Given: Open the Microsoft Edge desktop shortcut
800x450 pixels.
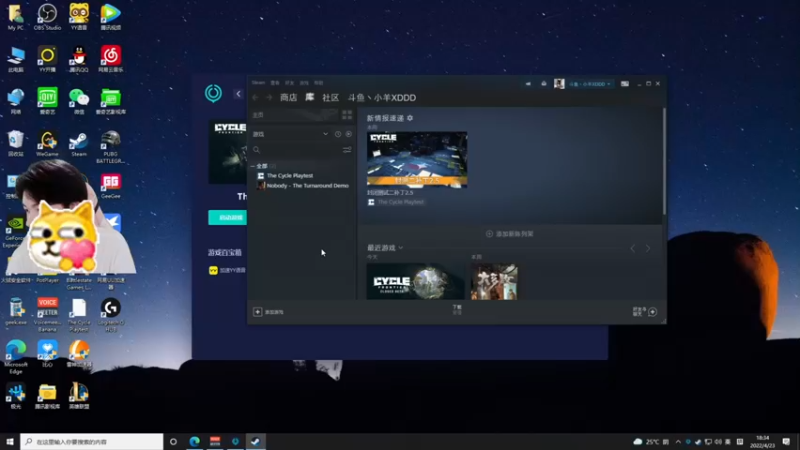Looking at the screenshot, I should click(16, 357).
